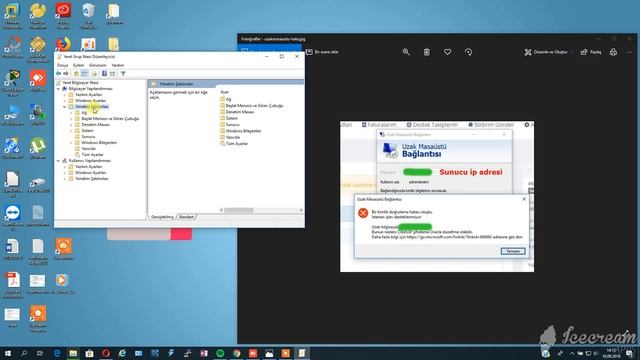
Task: Go back using the Group Policy toolbar arrow
Action: pyautogui.click(x=58, y=73)
